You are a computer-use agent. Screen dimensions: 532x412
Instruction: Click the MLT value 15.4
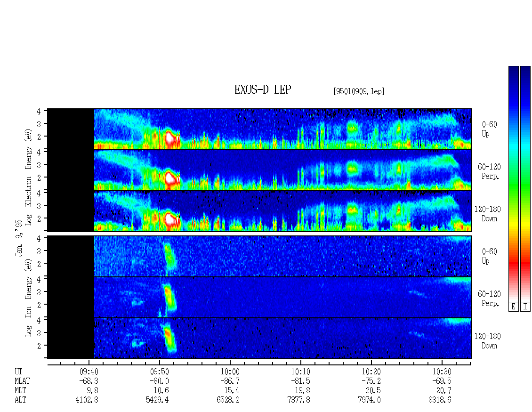point(232,391)
